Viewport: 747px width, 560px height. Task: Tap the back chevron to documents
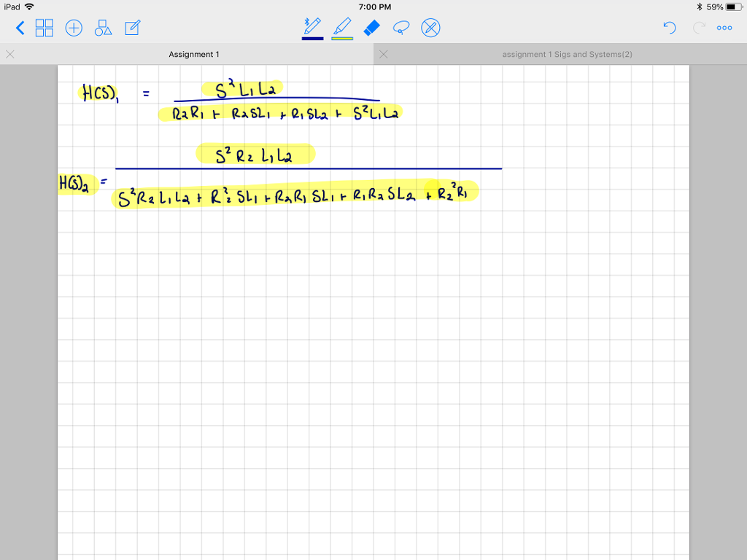pyautogui.click(x=20, y=28)
